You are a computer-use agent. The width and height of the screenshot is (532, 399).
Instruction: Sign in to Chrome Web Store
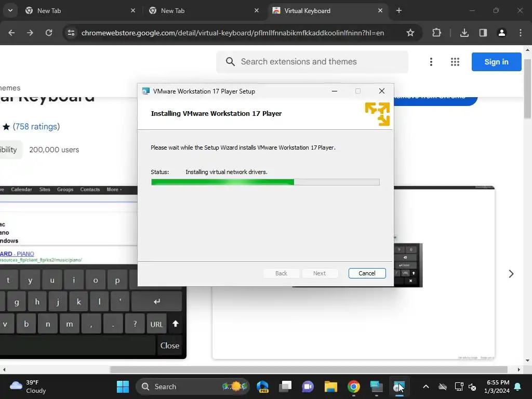pos(496,62)
